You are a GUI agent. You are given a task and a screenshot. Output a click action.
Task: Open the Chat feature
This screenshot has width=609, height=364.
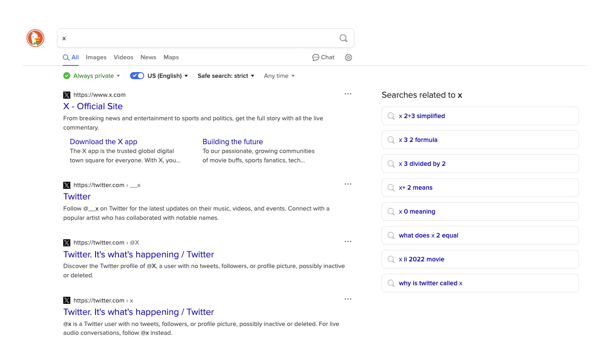tap(323, 57)
